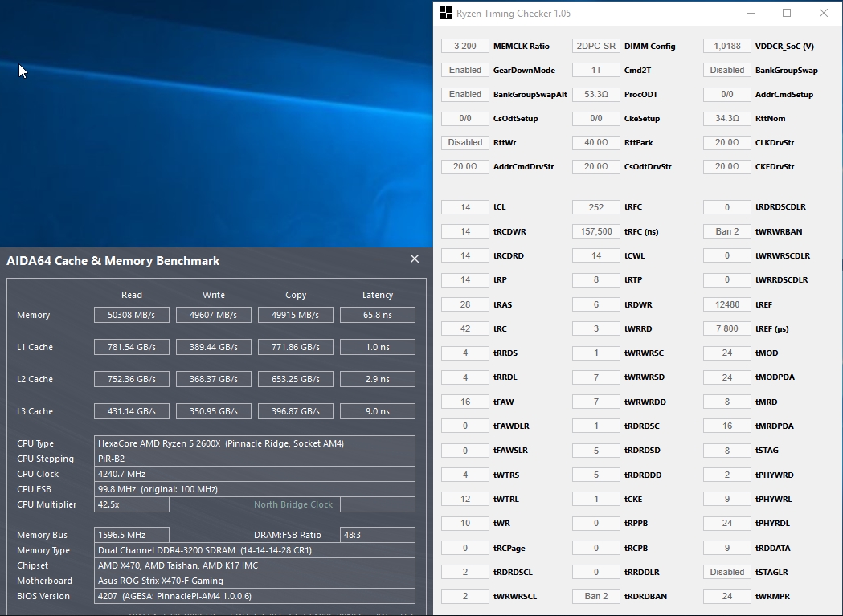Close the AIDA64 Cache & Memory Benchmark window

pos(415,259)
